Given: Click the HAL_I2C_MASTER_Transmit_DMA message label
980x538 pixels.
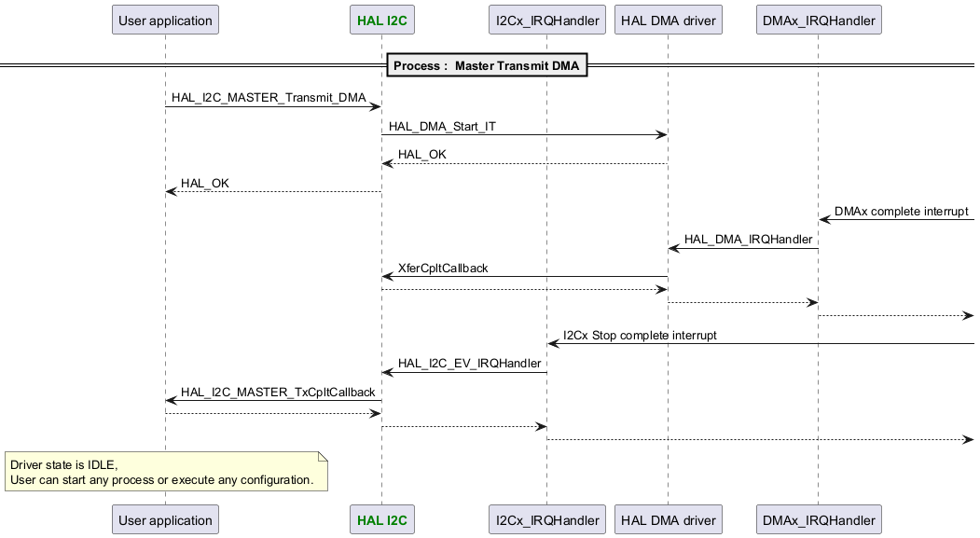Looking at the screenshot, I should point(269,98).
